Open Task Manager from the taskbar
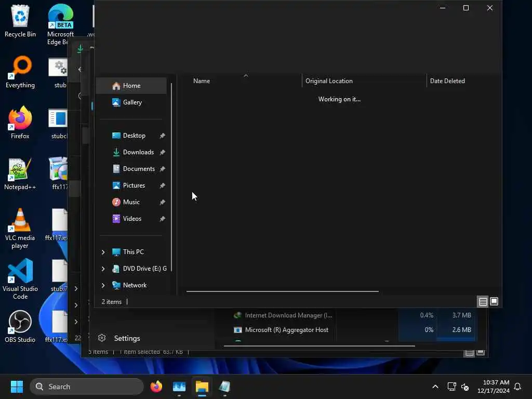The image size is (532, 399). point(179,387)
